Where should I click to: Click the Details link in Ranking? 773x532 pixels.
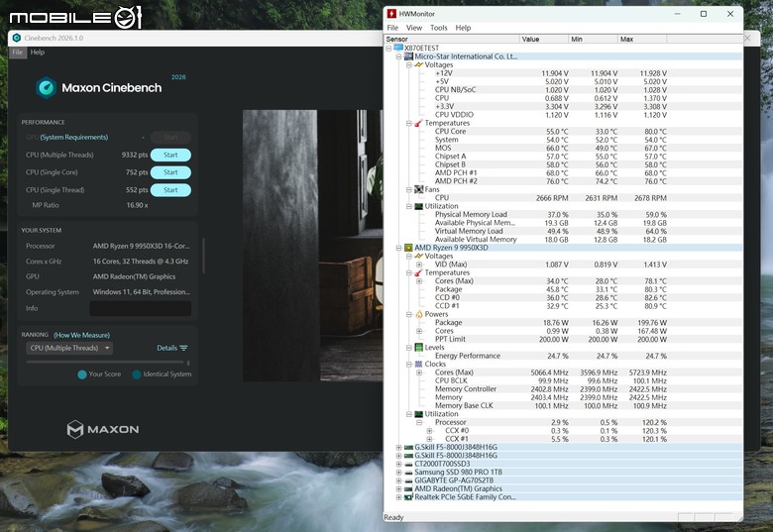point(166,348)
